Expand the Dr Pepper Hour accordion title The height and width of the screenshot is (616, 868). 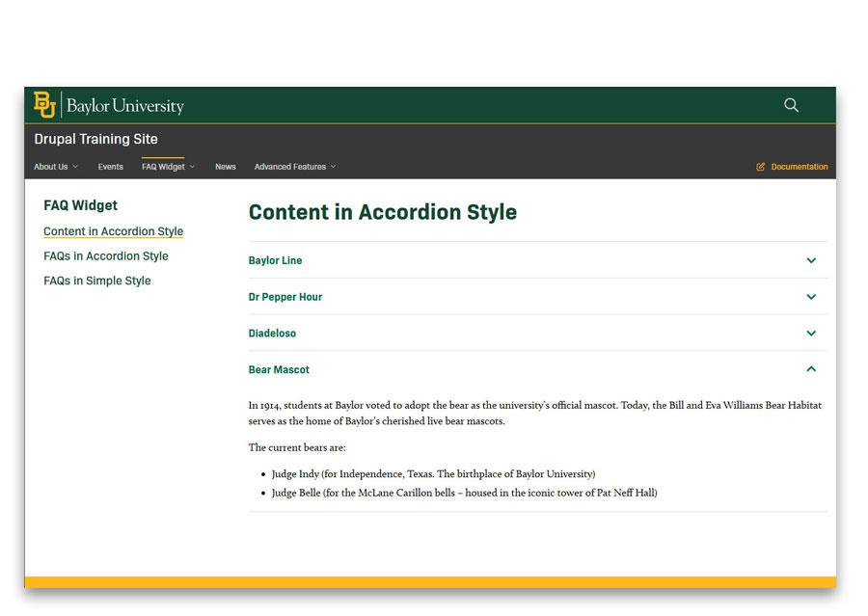285,297
